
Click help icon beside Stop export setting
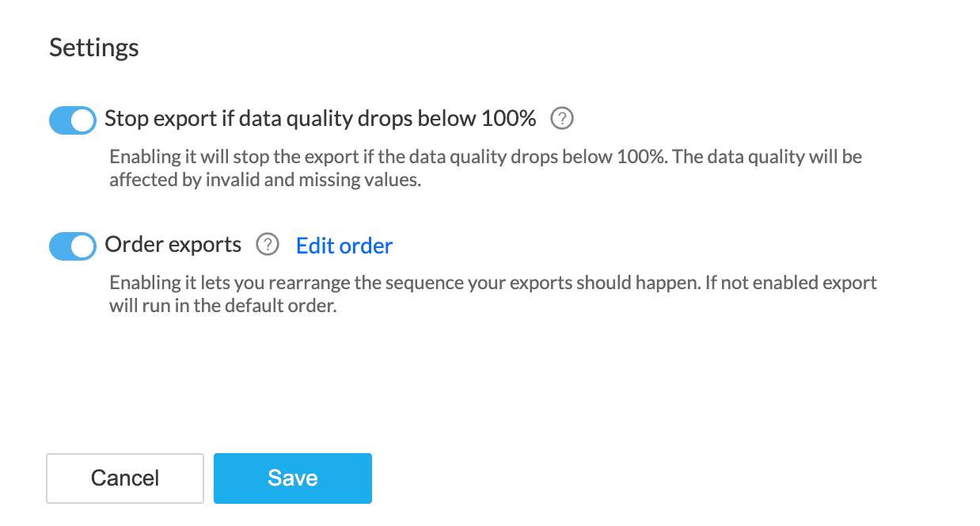point(562,119)
